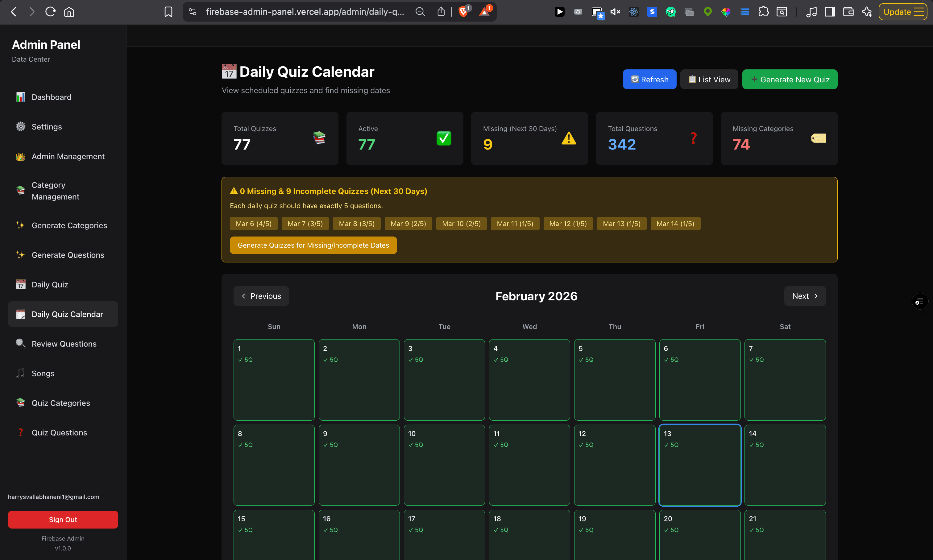Click the bookmark icon in toolbar
The width and height of the screenshot is (933, 560).
168,12
